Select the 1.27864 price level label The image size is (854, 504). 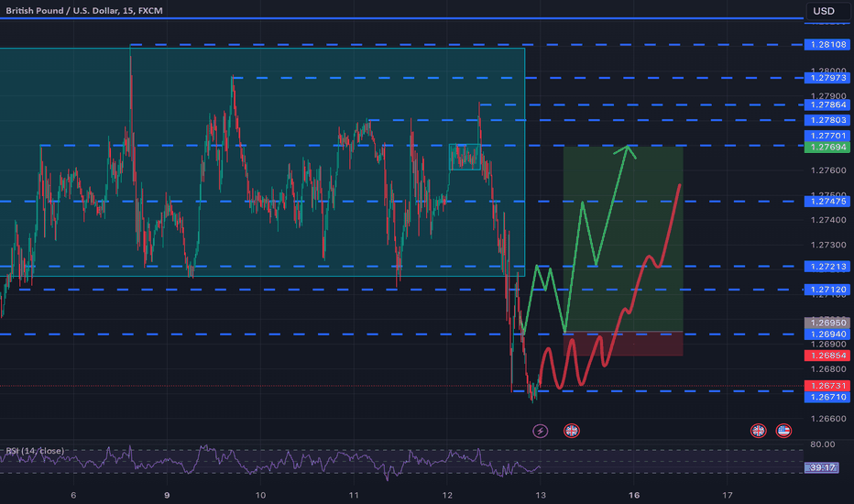[827, 104]
